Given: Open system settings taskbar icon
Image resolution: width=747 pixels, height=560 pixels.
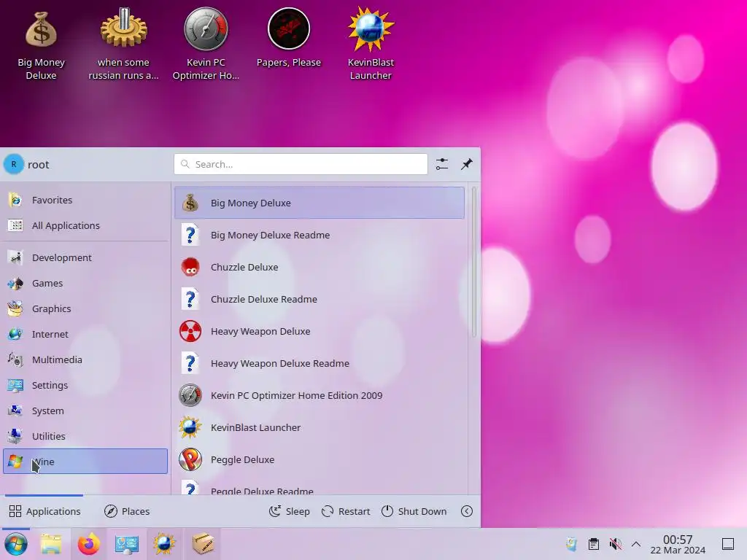Looking at the screenshot, I should coord(127,544).
